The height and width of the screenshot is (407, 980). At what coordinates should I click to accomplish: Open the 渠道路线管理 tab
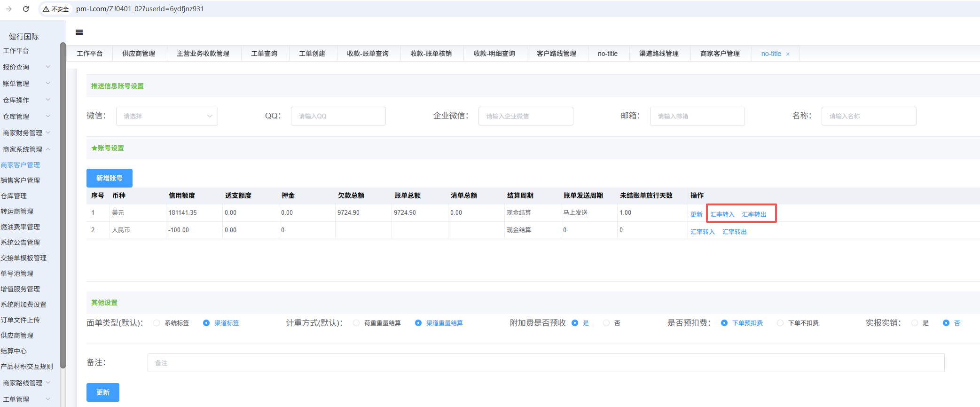tap(659, 54)
